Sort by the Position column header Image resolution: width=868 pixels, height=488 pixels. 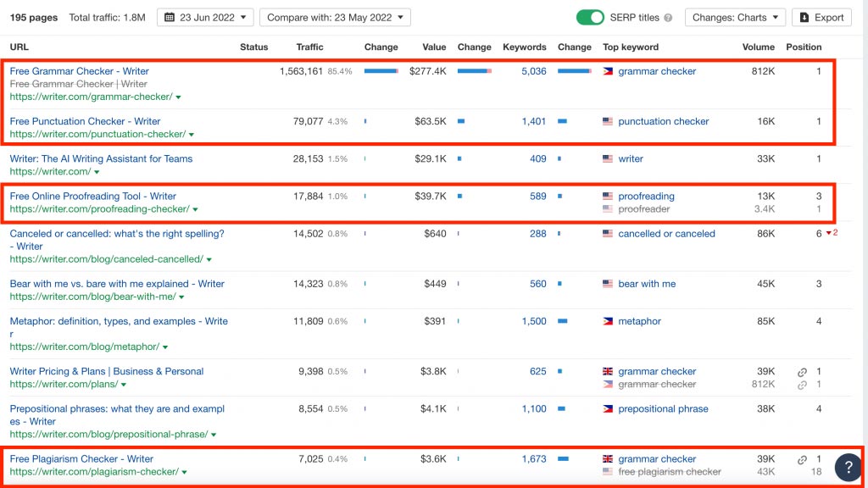click(804, 47)
